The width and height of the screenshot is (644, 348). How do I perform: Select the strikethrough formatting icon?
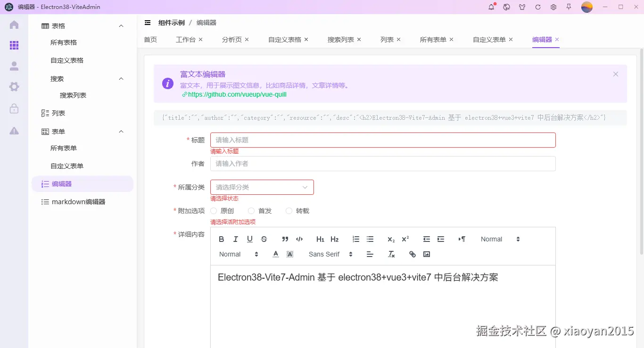264,239
